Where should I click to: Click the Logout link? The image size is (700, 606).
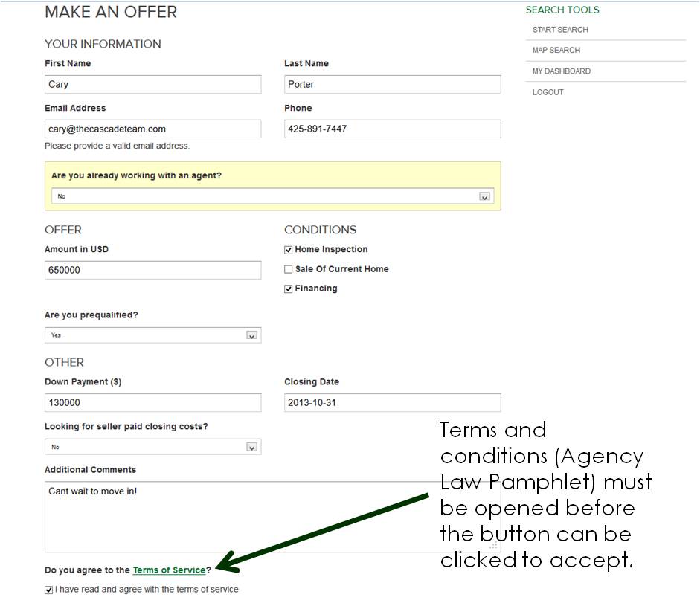click(x=548, y=92)
